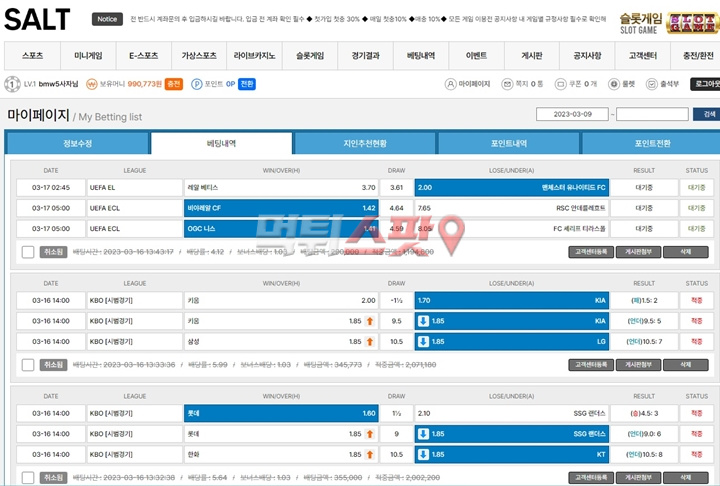Open the 이벤트 menu
This screenshot has height=486, width=720.
[477, 56]
